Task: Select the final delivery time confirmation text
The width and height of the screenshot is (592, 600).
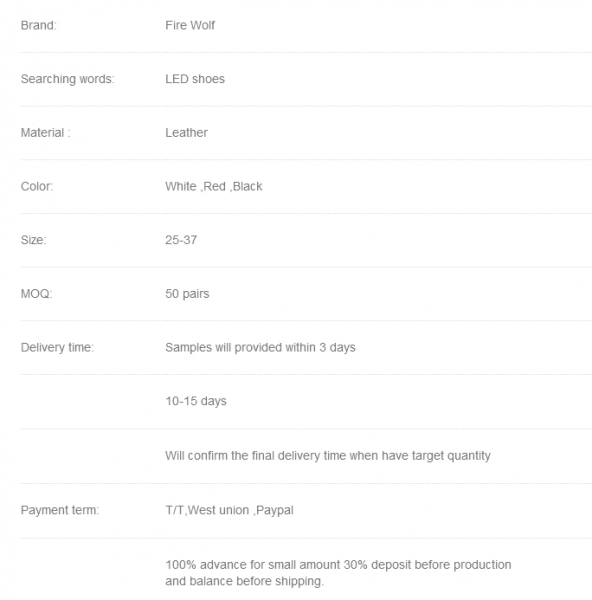Action: [x=328, y=456]
